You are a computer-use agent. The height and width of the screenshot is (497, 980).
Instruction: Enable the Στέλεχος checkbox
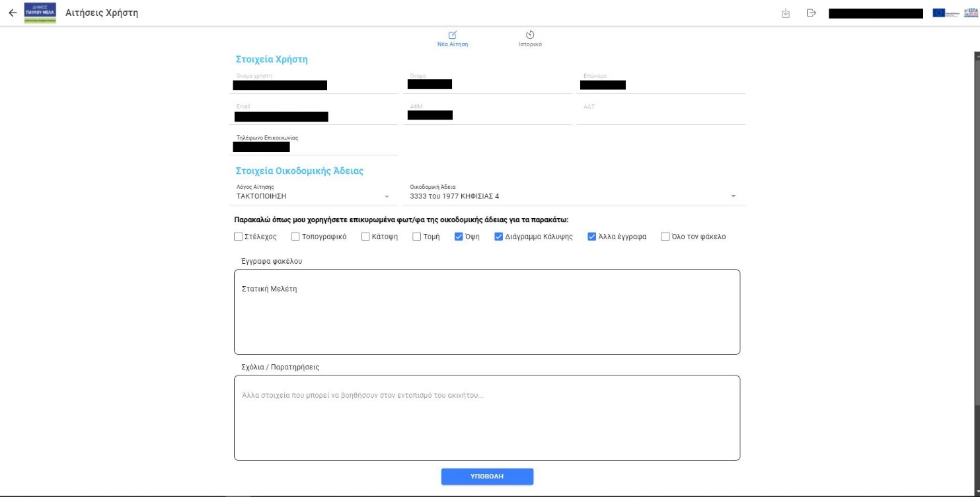tap(239, 237)
